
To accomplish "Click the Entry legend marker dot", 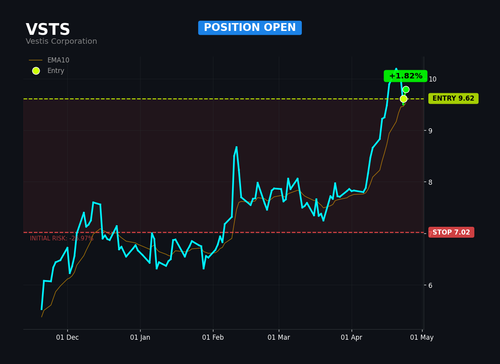I will pyautogui.click(x=36, y=71).
